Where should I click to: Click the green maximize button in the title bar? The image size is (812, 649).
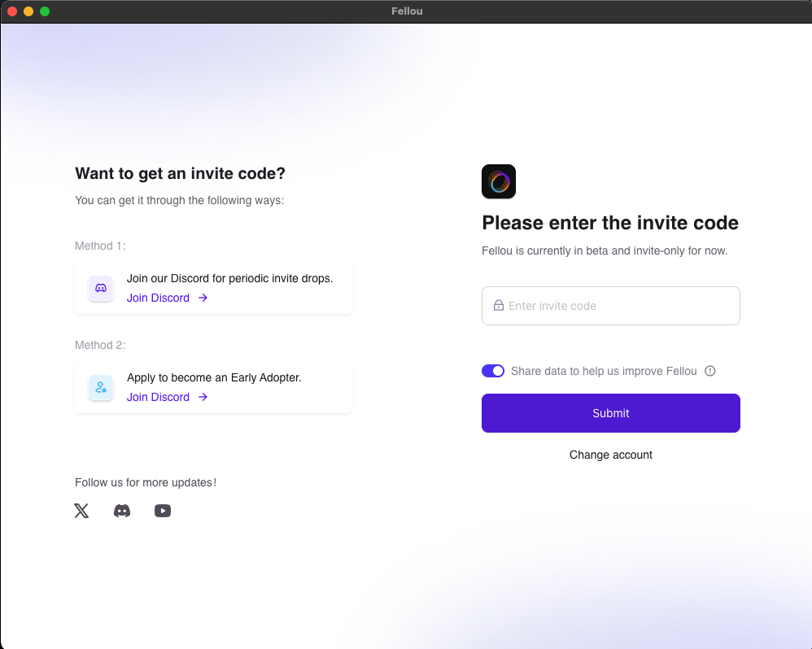click(x=45, y=11)
